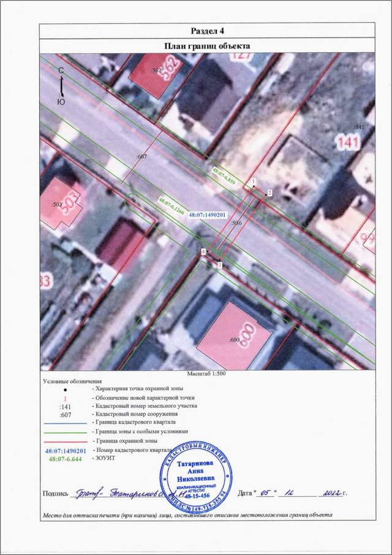Click the 'План границ объекта' title
Viewport: 392px width, 555px height.
(208, 46)
